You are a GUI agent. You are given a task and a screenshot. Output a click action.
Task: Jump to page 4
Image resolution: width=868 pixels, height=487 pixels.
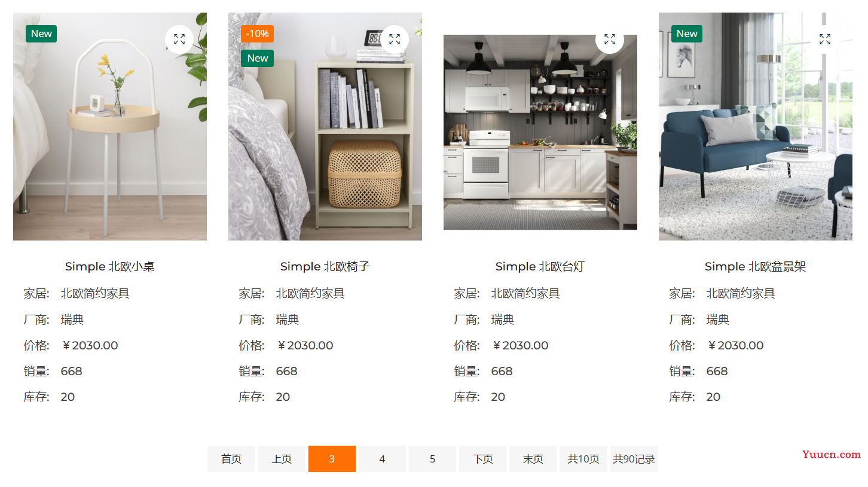click(x=382, y=459)
